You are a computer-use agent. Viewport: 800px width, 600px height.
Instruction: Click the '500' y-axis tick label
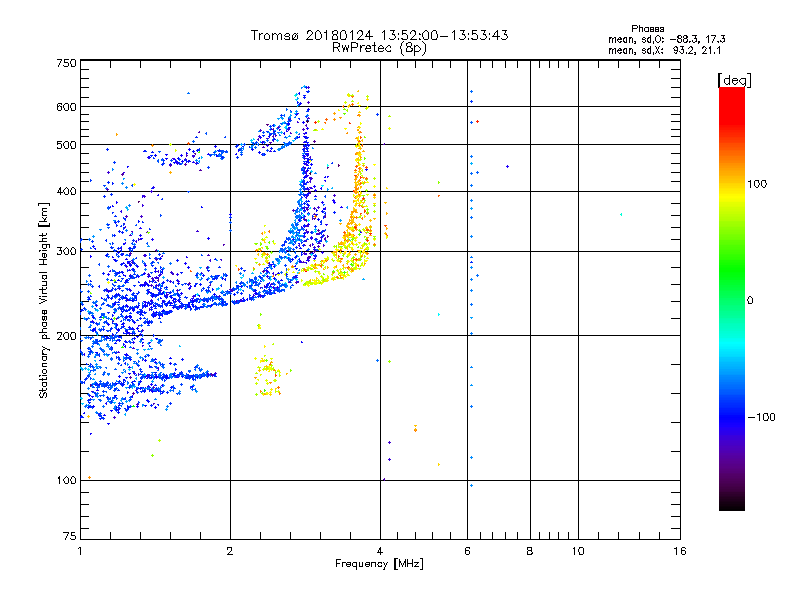pyautogui.click(x=67, y=145)
